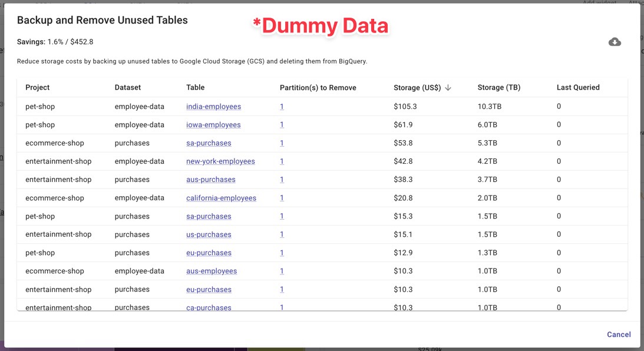The height and width of the screenshot is (351, 644).
Task: Select the $20.8 storage cost cell
Action: pyautogui.click(x=403, y=198)
